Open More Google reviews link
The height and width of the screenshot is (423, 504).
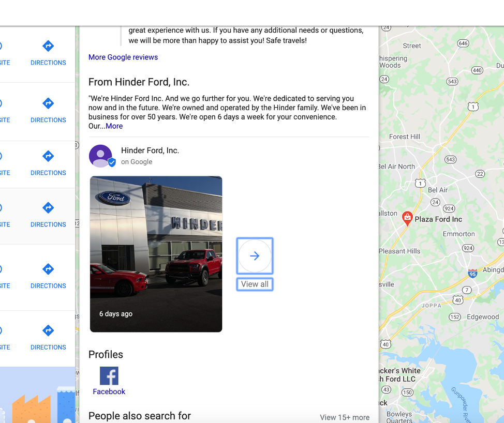[123, 57]
